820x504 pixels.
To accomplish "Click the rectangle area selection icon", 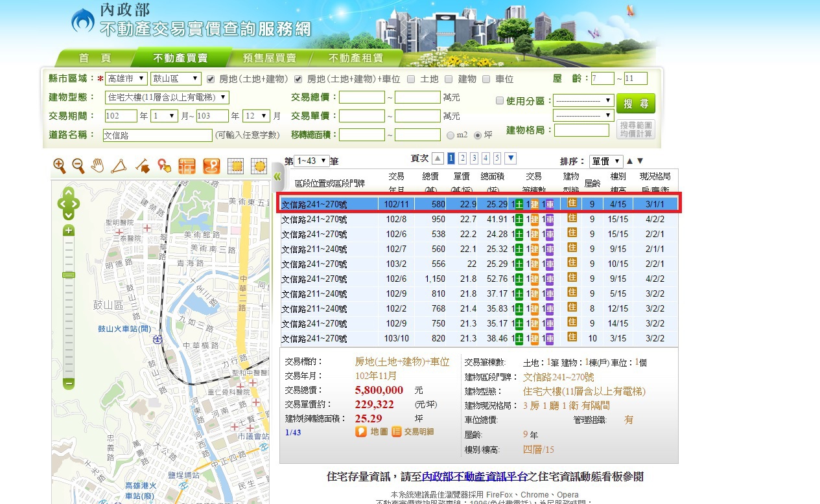I will point(237,166).
